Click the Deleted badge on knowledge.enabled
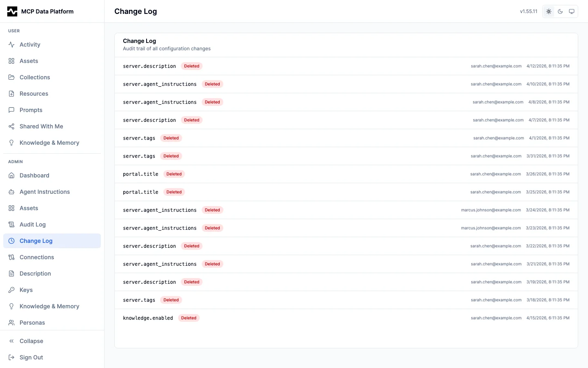The image size is (588, 368). (x=188, y=318)
